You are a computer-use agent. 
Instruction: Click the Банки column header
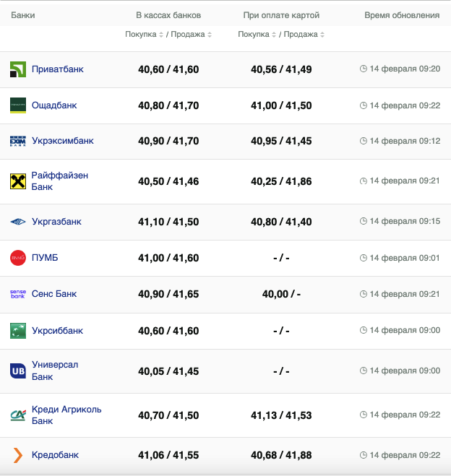tap(23, 15)
